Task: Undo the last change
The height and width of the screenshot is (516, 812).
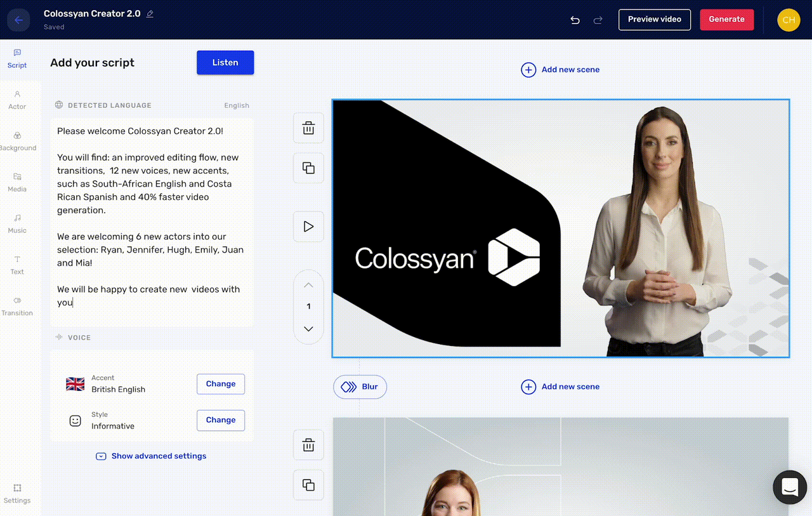Action: [575, 20]
